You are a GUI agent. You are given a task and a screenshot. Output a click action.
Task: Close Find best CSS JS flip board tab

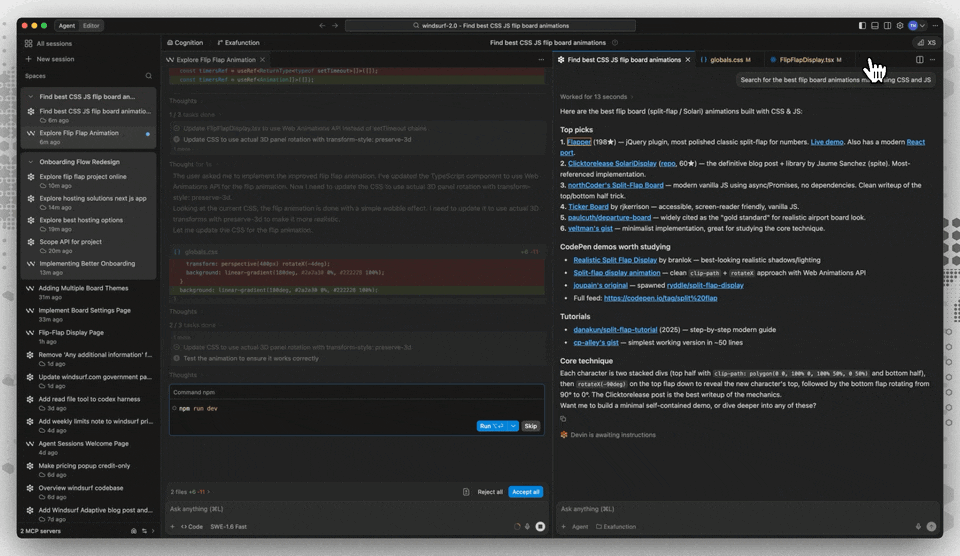688,60
